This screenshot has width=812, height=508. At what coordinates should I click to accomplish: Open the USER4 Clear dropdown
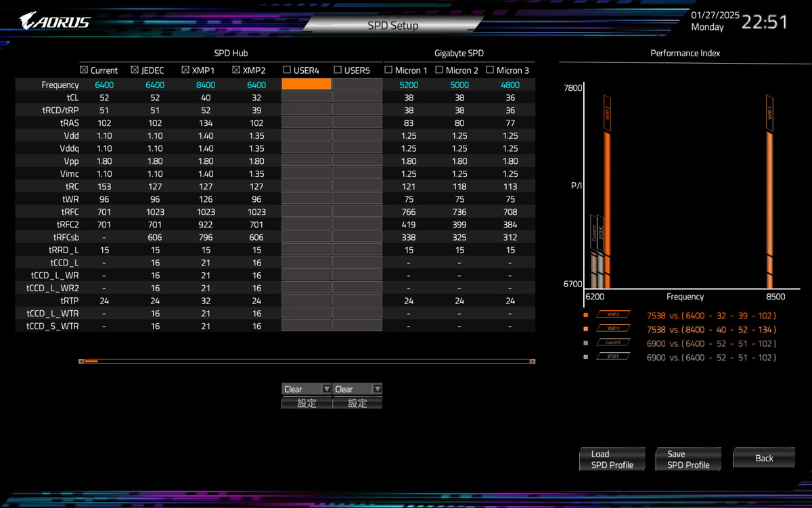pyautogui.click(x=307, y=389)
